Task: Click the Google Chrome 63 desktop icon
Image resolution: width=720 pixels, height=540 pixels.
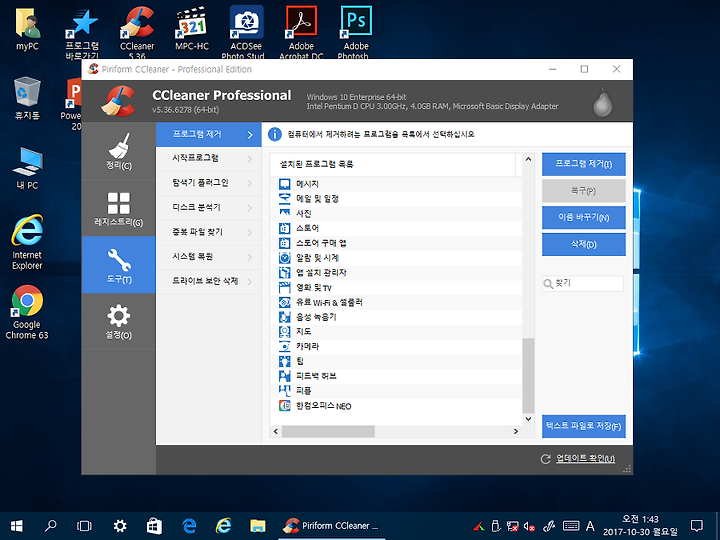Action: click(27, 312)
